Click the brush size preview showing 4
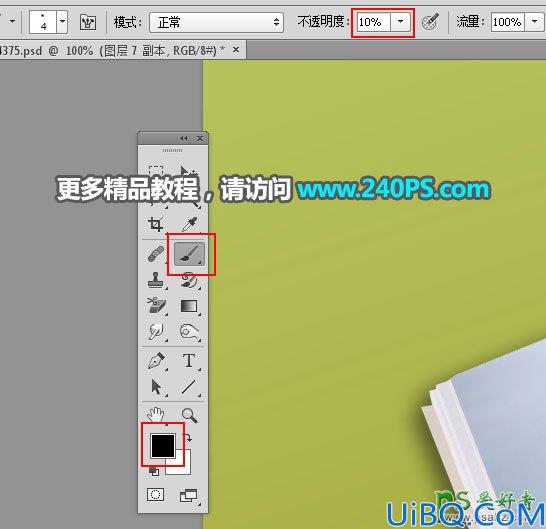 pyautogui.click(x=43, y=22)
